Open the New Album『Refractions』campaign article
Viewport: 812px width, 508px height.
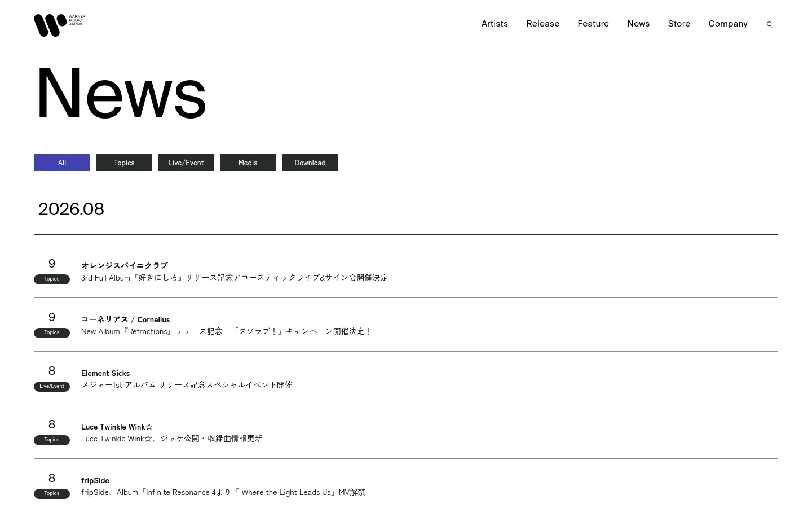[x=227, y=331]
